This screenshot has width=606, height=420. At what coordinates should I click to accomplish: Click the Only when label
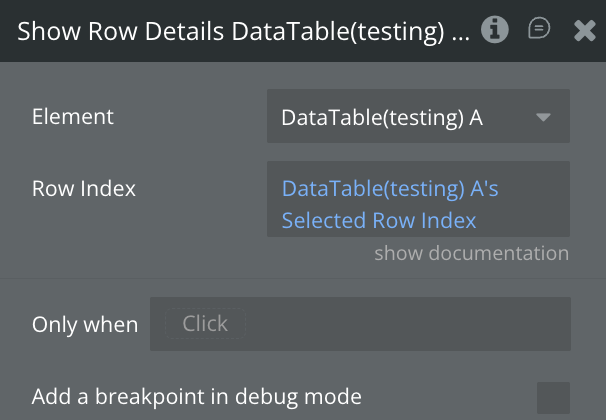coord(85,325)
